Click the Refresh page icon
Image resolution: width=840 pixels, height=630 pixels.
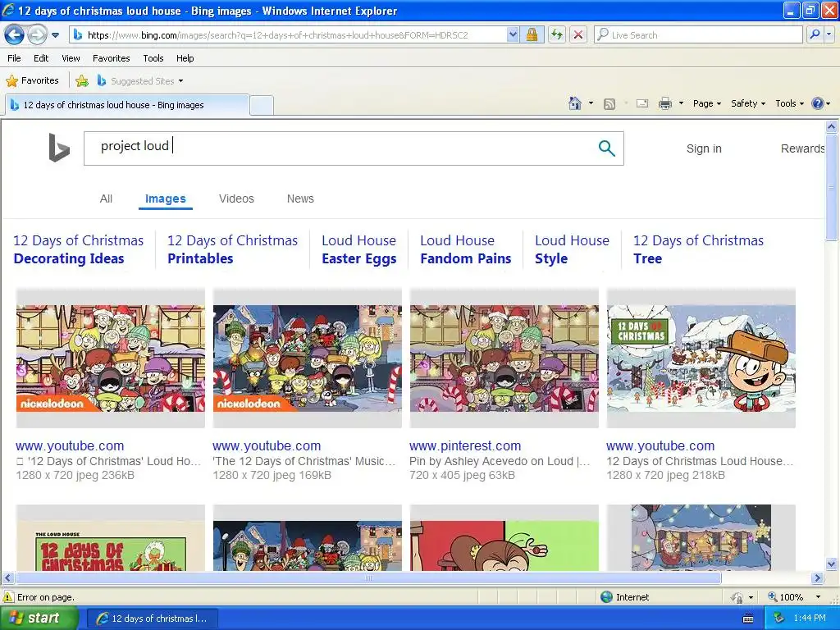[x=557, y=35]
